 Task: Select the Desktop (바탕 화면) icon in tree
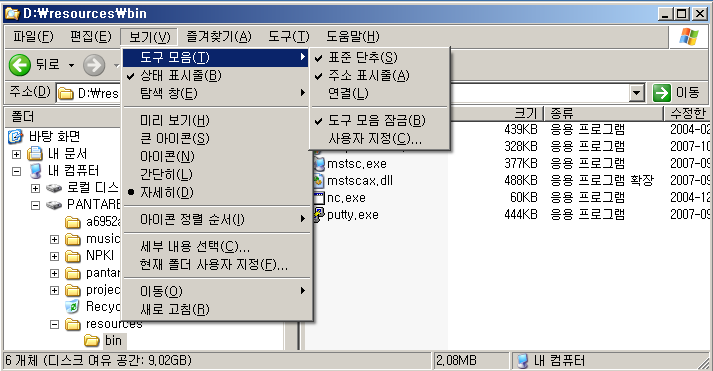[x=16, y=136]
